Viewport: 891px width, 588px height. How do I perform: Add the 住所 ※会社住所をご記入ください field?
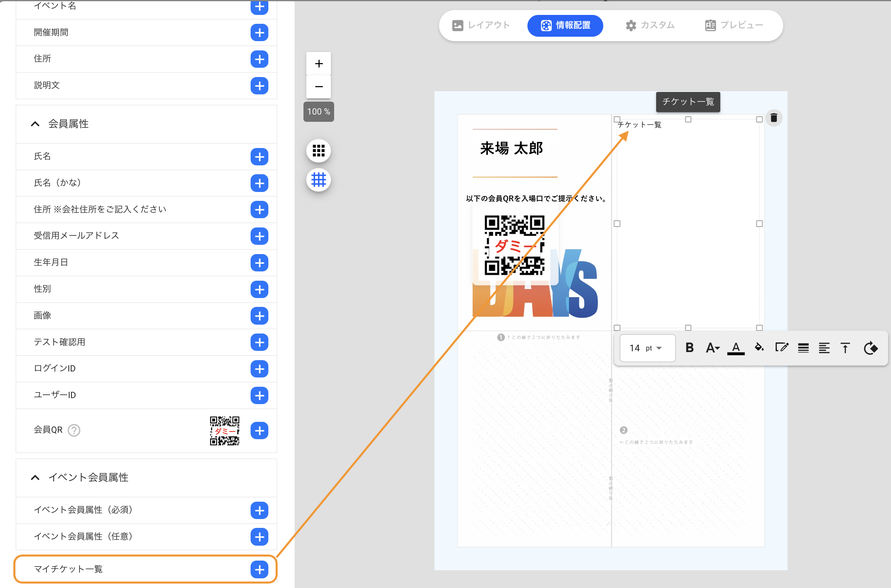[x=259, y=210]
